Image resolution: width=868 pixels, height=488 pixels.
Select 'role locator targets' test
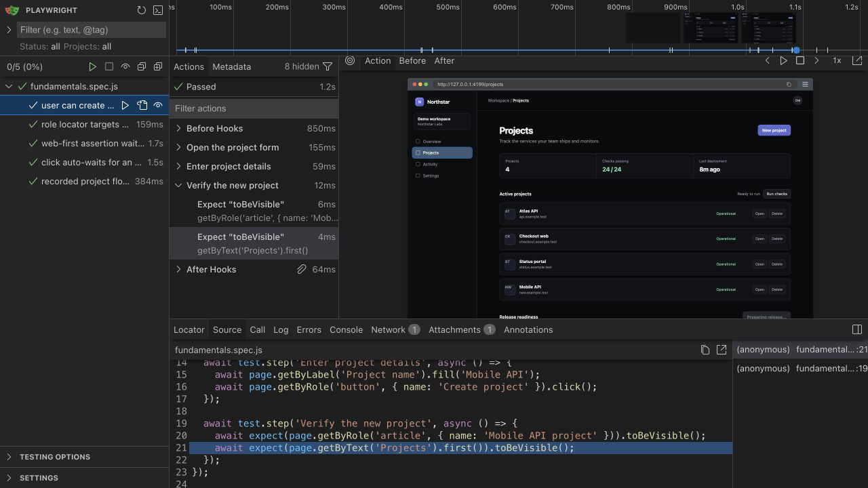tap(84, 124)
